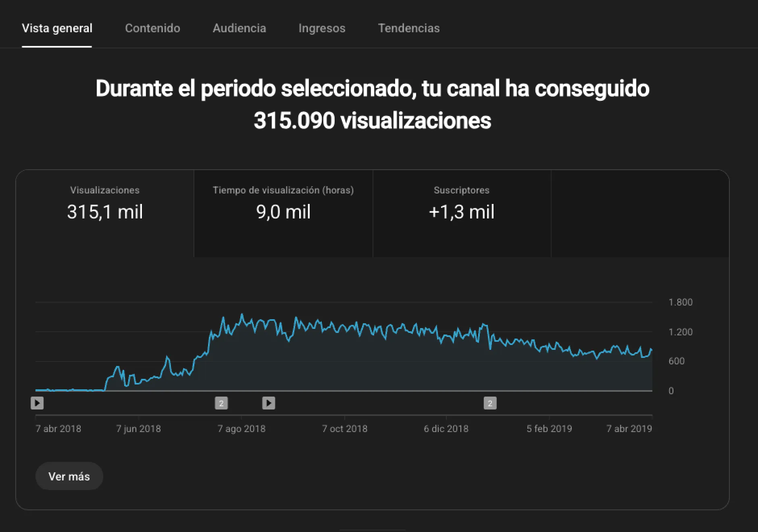Open the '2' videos marker near 7 ago 2018
Viewport: 758px width, 532px height.
[221, 403]
